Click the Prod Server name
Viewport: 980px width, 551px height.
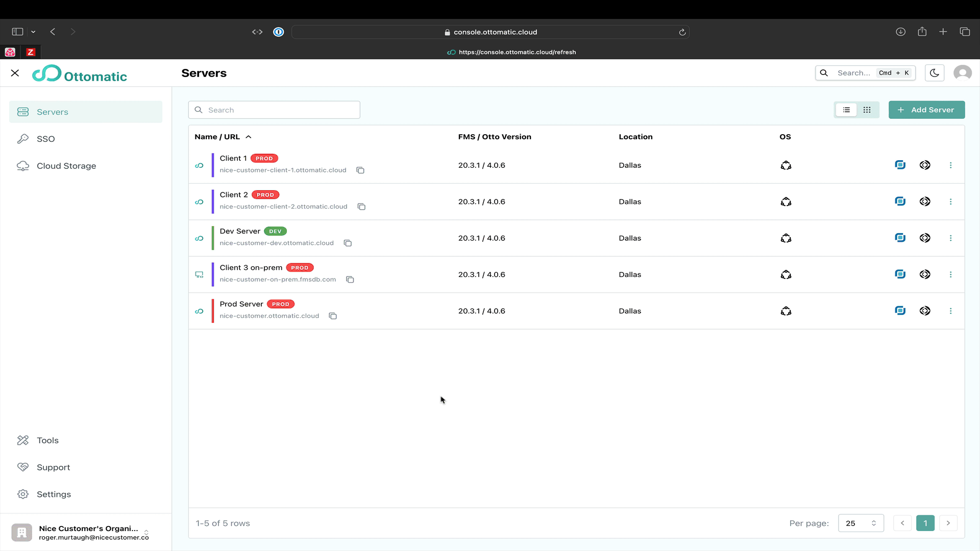[241, 304]
